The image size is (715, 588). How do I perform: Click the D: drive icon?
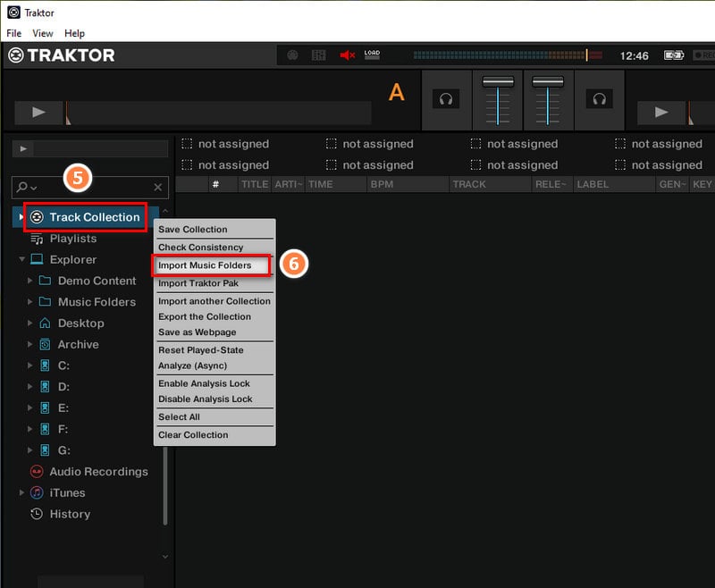(x=46, y=387)
